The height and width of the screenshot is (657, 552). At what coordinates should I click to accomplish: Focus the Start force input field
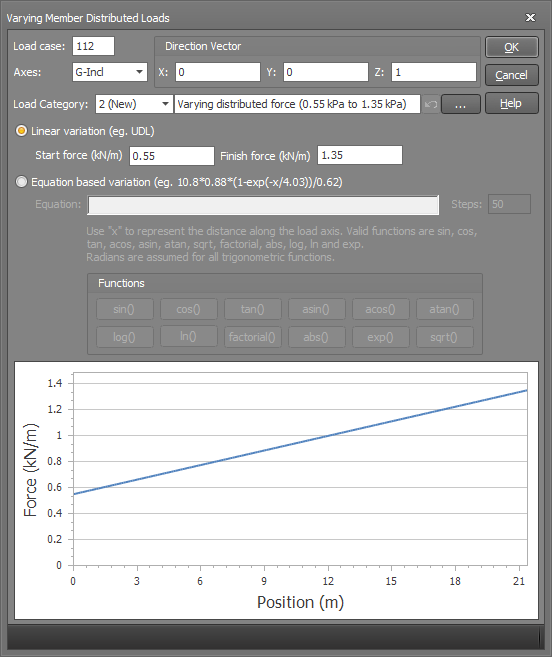point(172,156)
